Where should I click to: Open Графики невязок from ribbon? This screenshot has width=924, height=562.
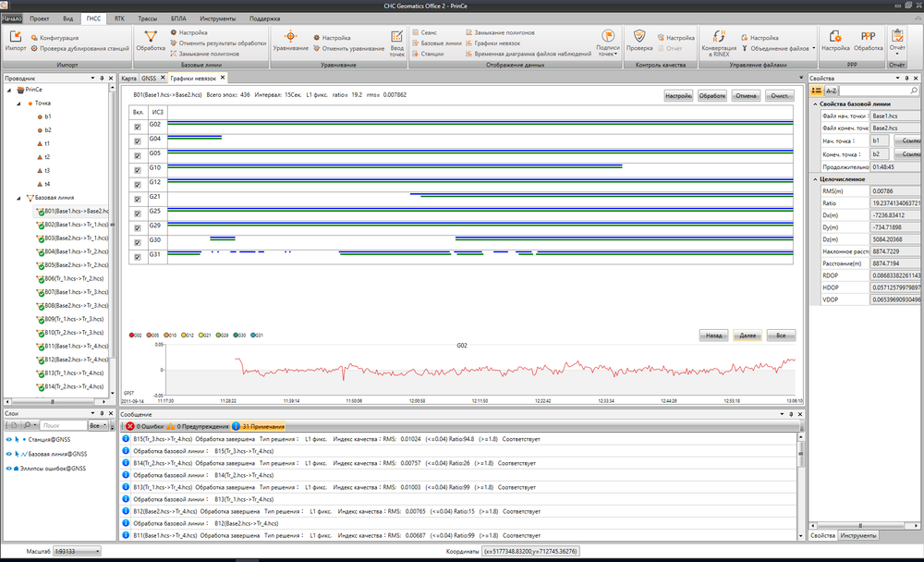[492, 43]
